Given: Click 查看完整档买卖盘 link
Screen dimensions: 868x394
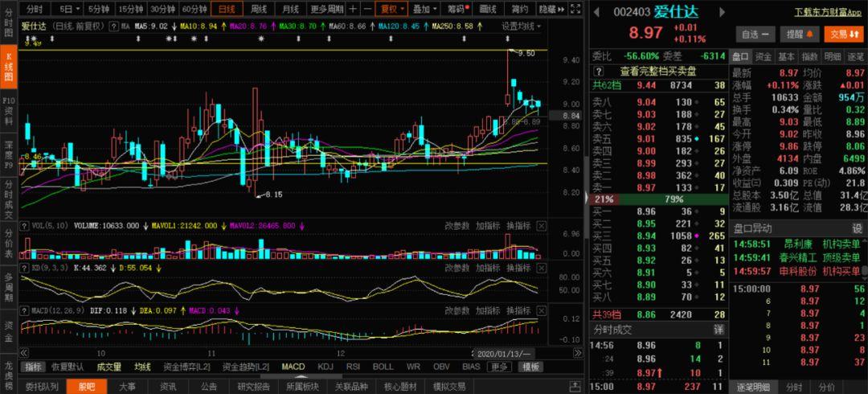Looking at the screenshot, I should pyautogui.click(x=657, y=71).
